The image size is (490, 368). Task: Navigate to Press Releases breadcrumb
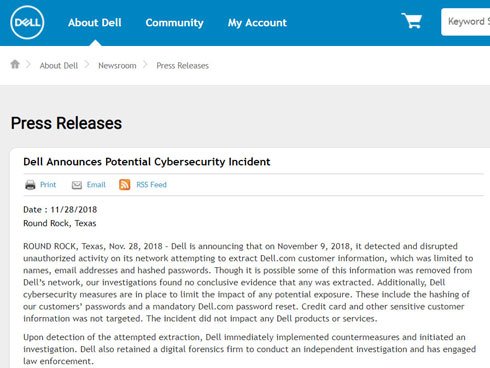click(183, 66)
